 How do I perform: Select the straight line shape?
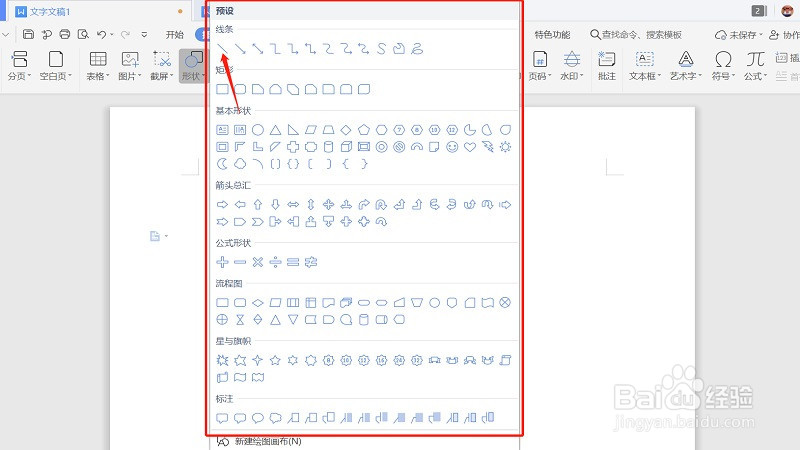222,49
